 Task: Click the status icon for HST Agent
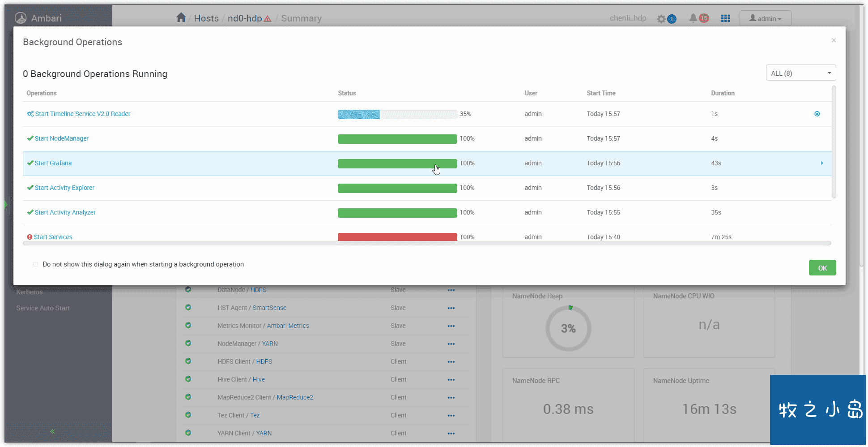pos(188,307)
